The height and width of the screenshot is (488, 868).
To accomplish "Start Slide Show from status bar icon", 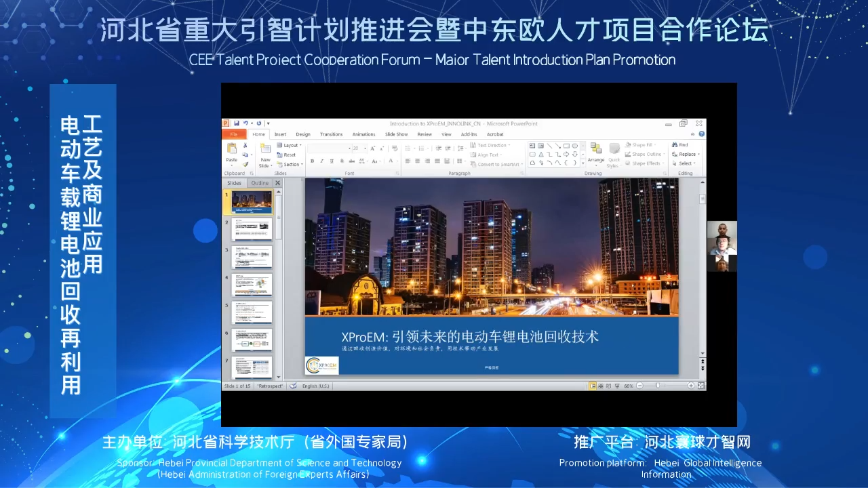I will 617,386.
